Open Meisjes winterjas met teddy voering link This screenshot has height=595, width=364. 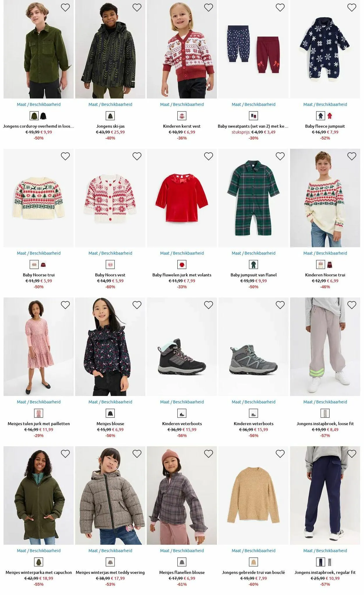click(110, 572)
